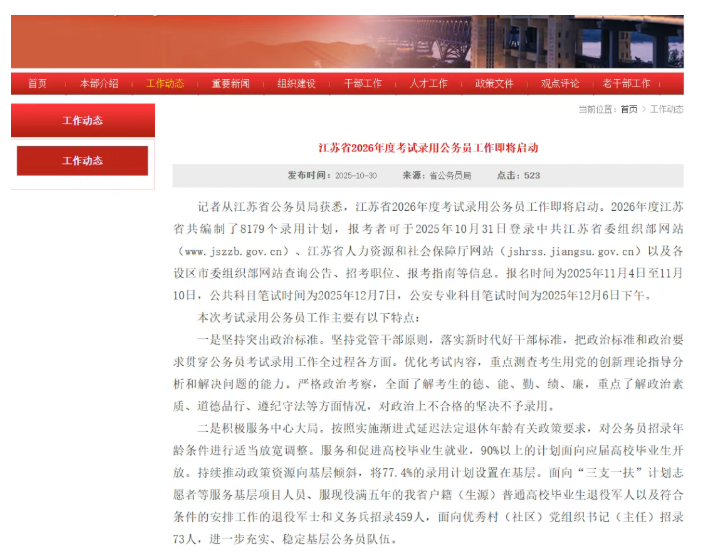Open the 观点评论 navigation section

click(x=560, y=84)
